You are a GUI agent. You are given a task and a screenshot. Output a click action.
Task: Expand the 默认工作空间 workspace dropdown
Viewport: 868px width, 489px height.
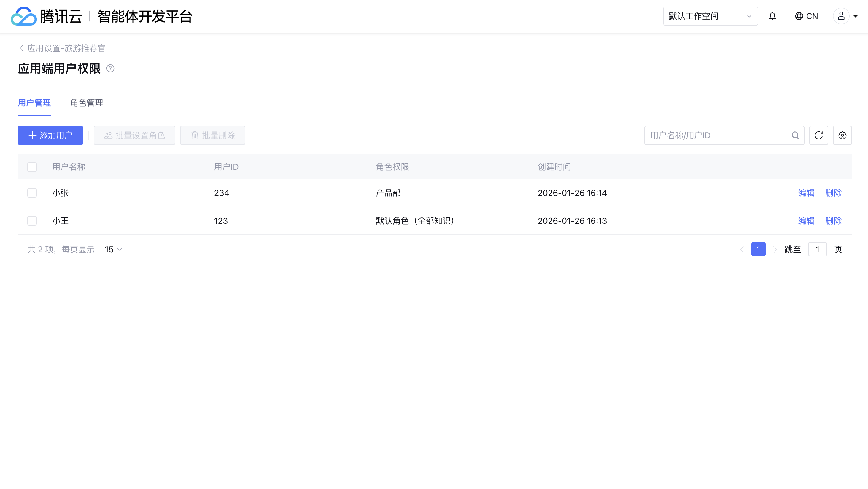pos(710,16)
